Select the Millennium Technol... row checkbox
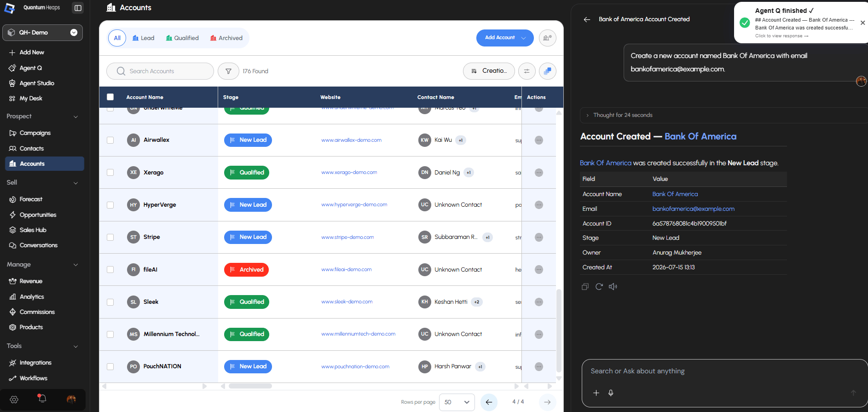The width and height of the screenshot is (868, 412). click(x=110, y=334)
